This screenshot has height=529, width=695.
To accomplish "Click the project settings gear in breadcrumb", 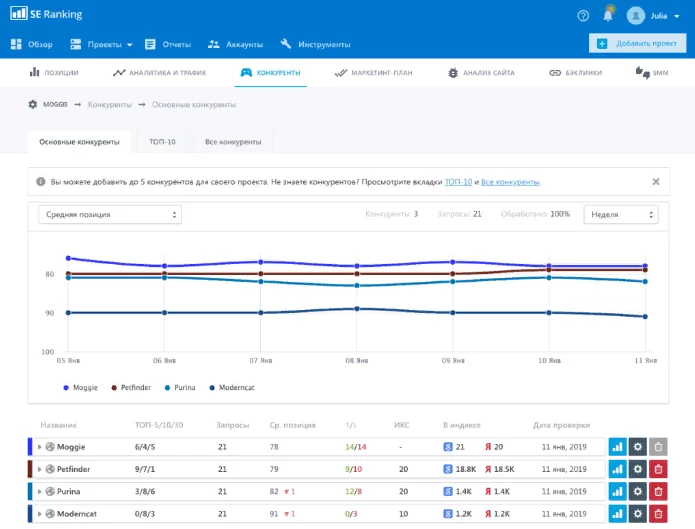I will pos(32,105).
